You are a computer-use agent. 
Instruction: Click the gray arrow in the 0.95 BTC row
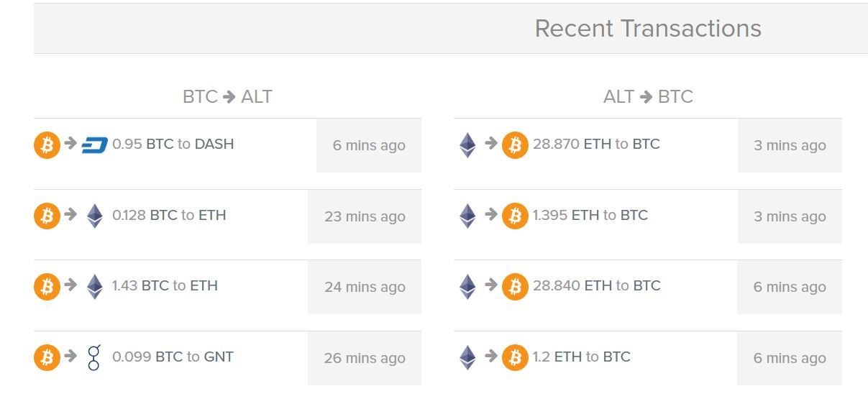click(x=70, y=143)
